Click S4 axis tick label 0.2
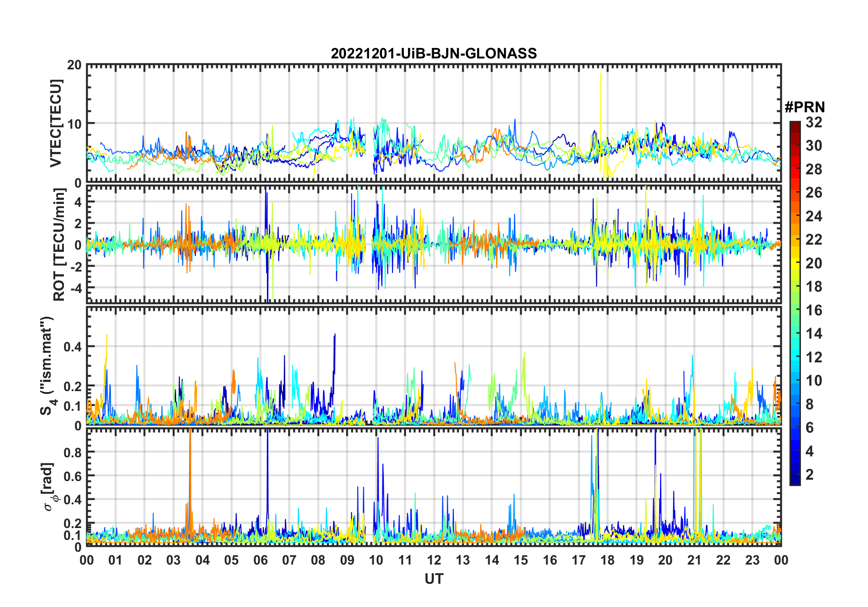This screenshot has width=868, height=607. tap(73, 386)
